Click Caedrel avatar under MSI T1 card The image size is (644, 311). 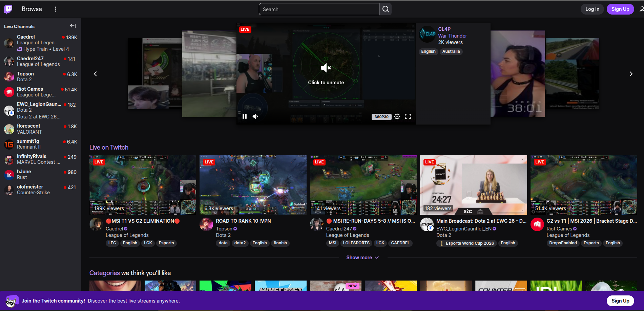click(x=96, y=225)
